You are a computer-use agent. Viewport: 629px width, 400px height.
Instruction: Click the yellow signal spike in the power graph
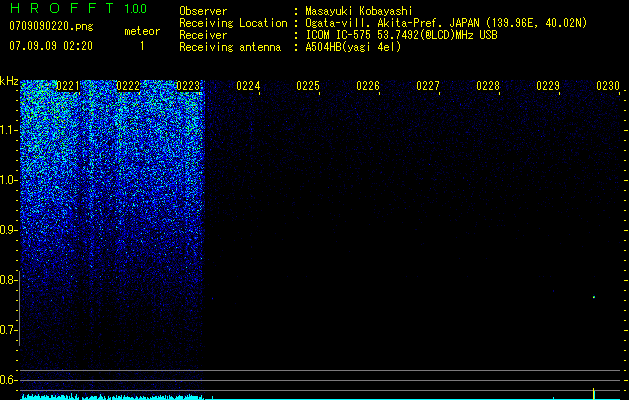pos(594,394)
